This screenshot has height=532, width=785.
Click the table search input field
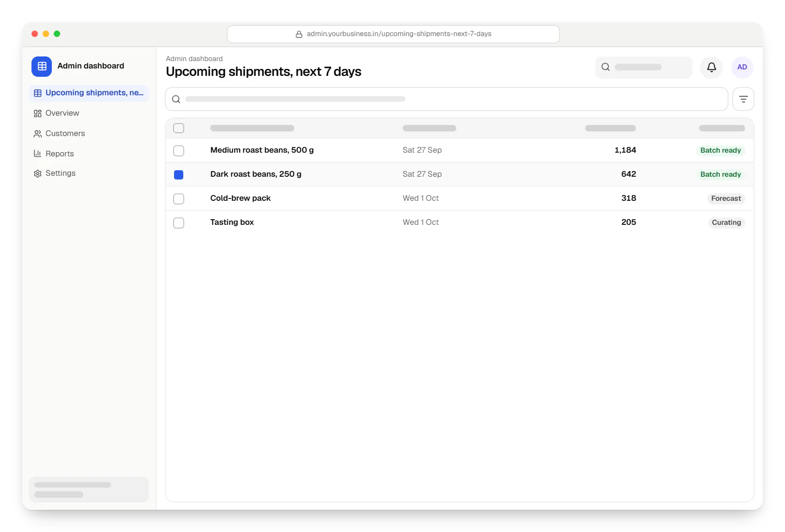[447, 99]
